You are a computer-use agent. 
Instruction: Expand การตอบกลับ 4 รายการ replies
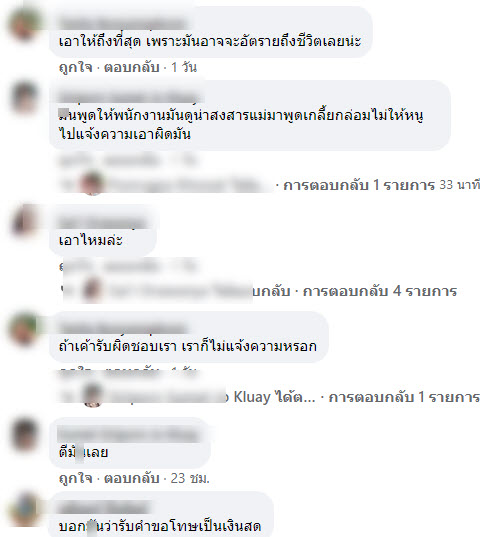(x=380, y=291)
